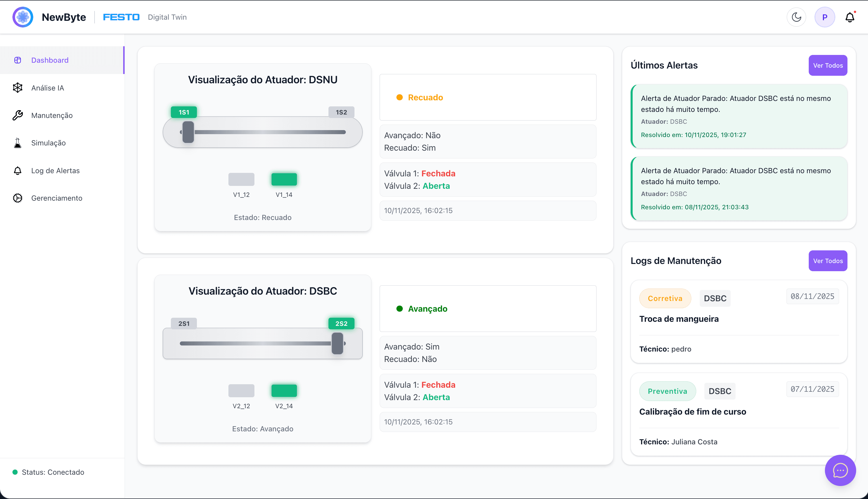Click the Análise IA sidebar icon
The width and height of the screenshot is (868, 499).
point(17,88)
